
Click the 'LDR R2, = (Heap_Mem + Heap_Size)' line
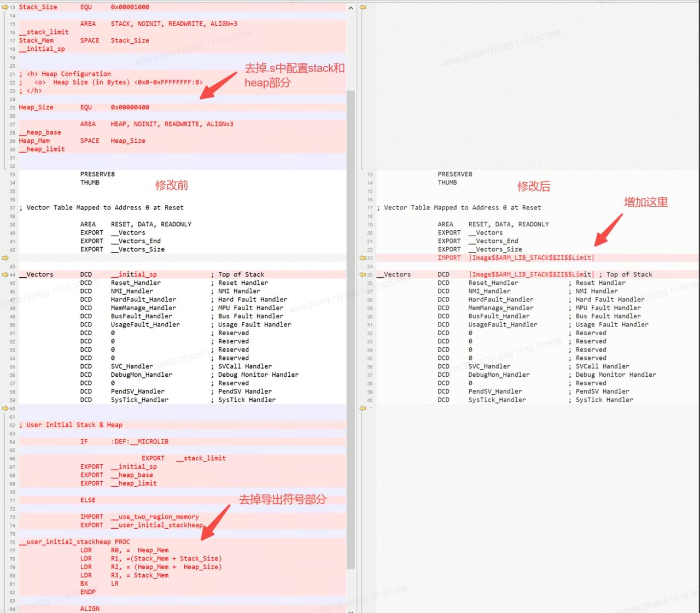point(182,567)
